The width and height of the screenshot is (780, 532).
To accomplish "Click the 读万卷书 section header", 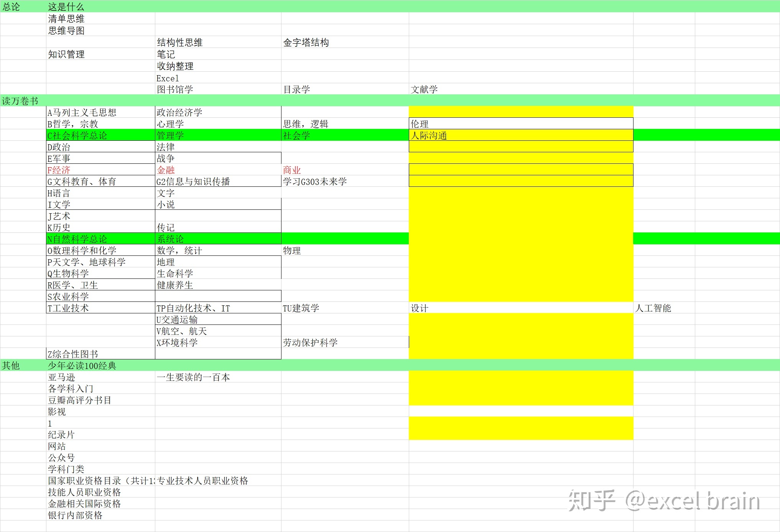I will pyautogui.click(x=20, y=101).
